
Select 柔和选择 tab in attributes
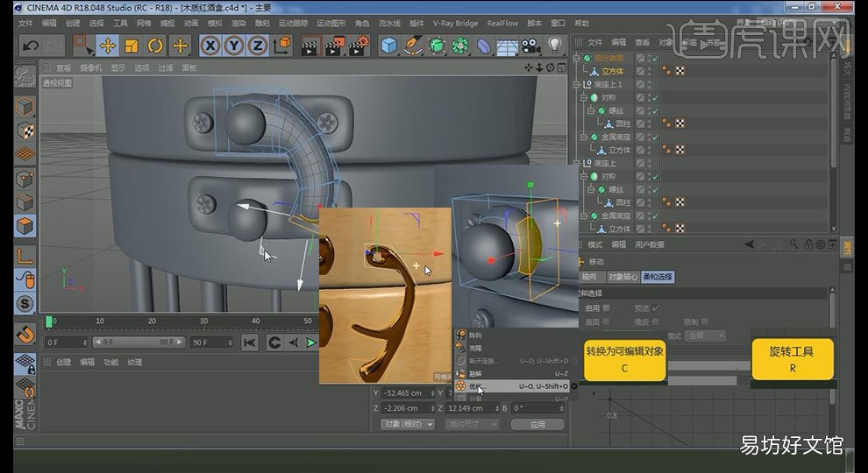tap(657, 277)
